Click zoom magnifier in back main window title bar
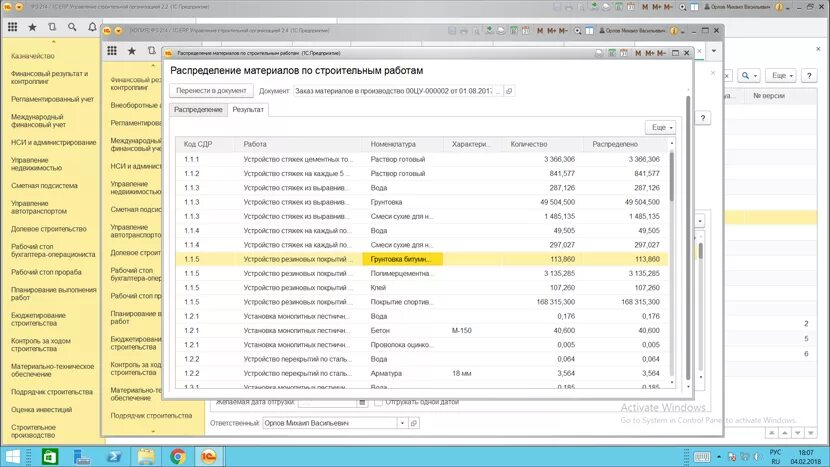The image size is (830, 467). pos(683,7)
